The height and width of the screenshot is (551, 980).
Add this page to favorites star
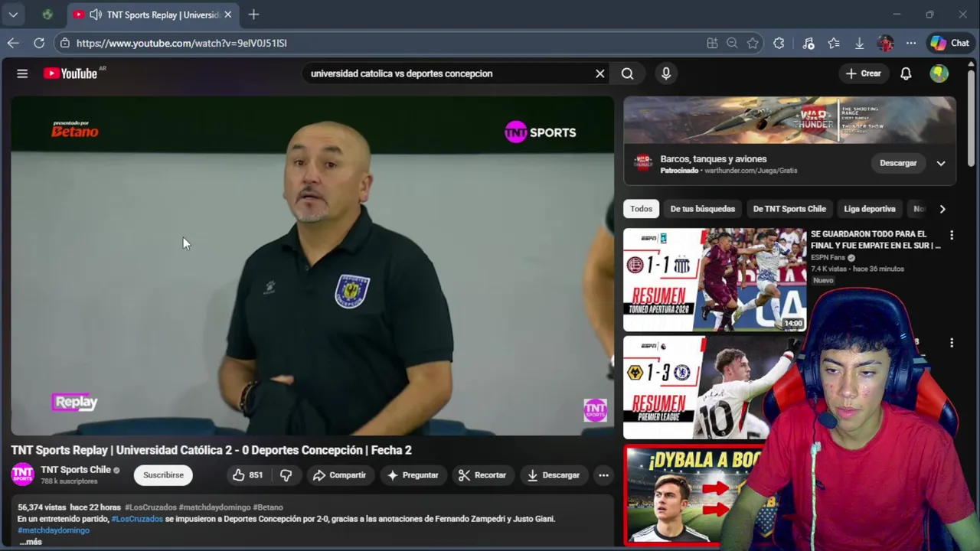pos(753,44)
